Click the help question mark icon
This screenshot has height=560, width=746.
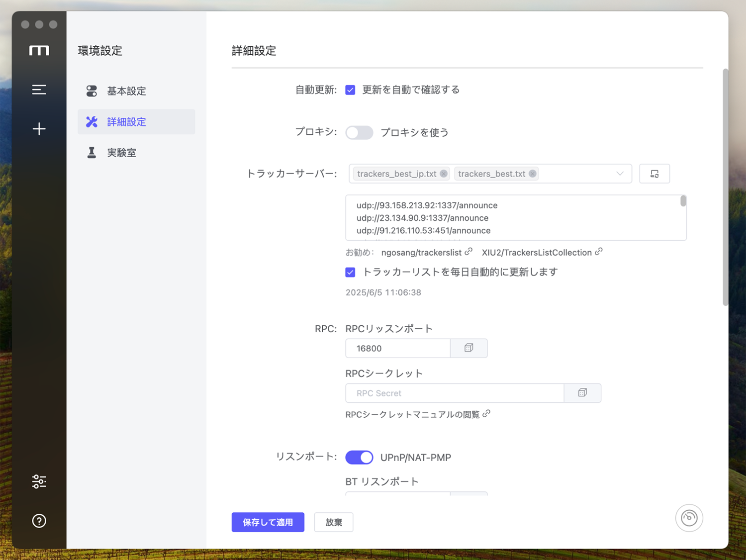39,521
